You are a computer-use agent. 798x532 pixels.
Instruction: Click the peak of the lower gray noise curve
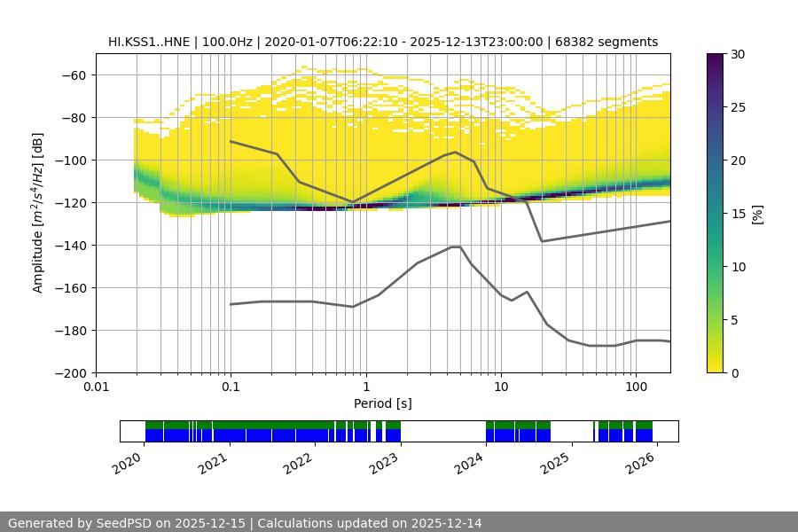click(x=456, y=246)
